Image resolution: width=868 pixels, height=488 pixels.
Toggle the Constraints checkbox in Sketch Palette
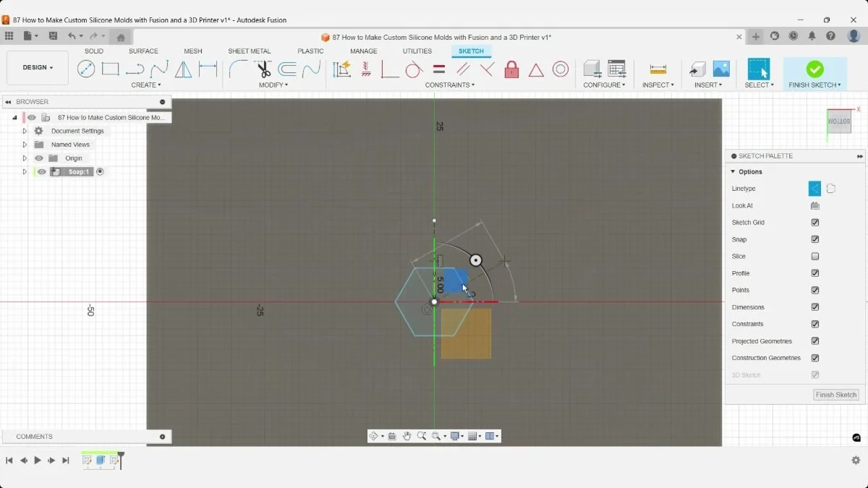tap(815, 324)
